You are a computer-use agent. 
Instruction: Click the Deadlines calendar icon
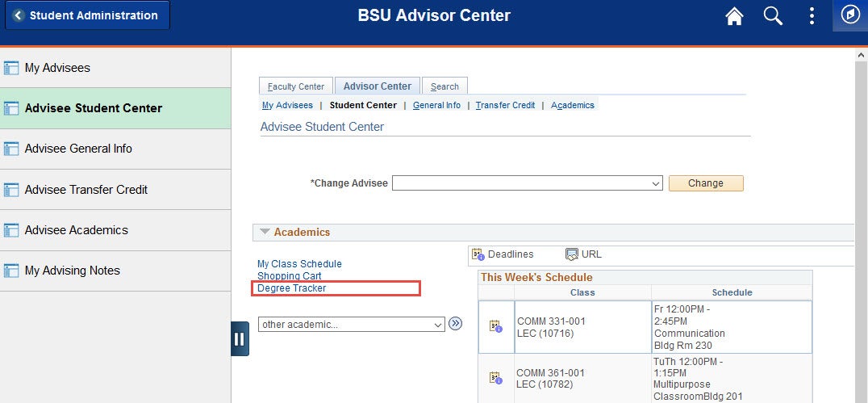478,254
